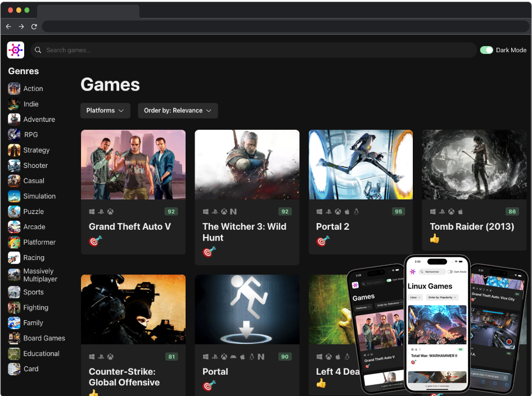
Task: Choose the Puzzle genre label
Action: pyautogui.click(x=34, y=211)
